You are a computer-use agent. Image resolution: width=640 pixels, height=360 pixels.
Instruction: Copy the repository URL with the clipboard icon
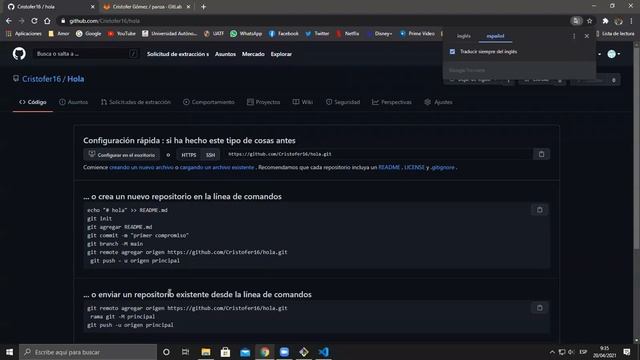coord(541,154)
